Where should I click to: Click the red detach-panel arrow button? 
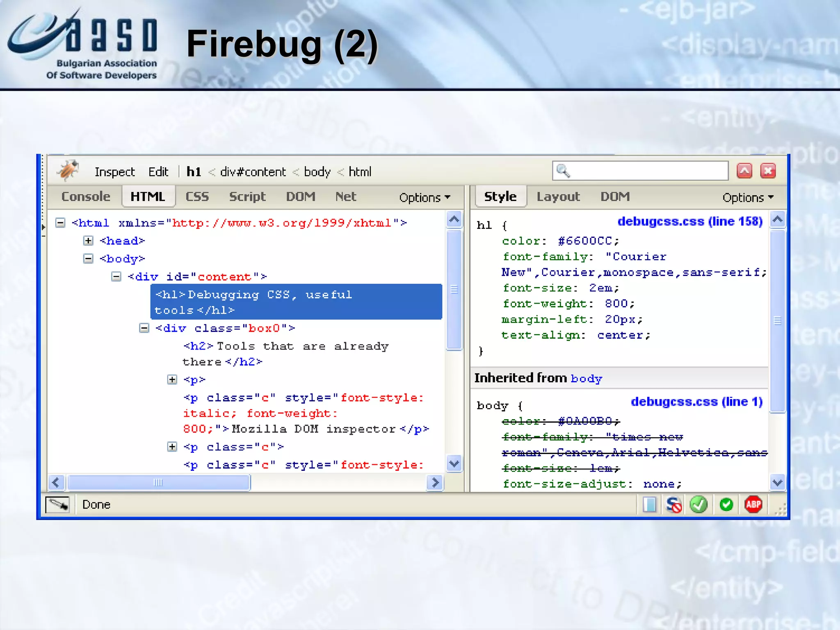click(x=744, y=171)
